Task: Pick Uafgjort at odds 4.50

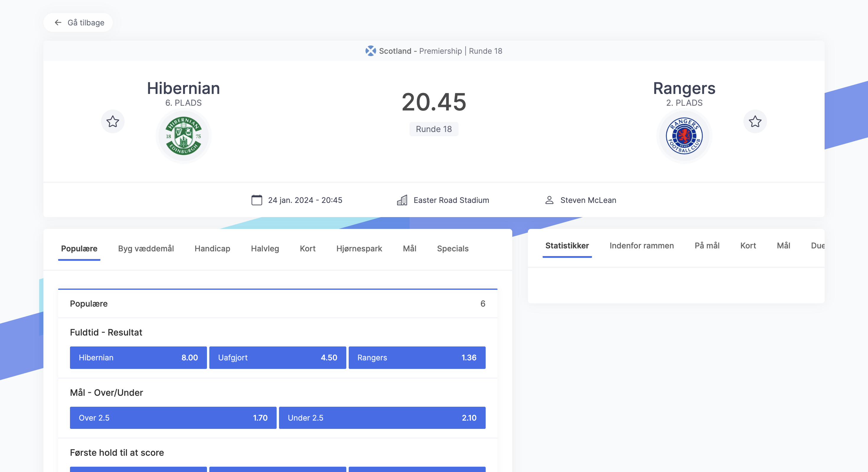Action: (x=277, y=357)
